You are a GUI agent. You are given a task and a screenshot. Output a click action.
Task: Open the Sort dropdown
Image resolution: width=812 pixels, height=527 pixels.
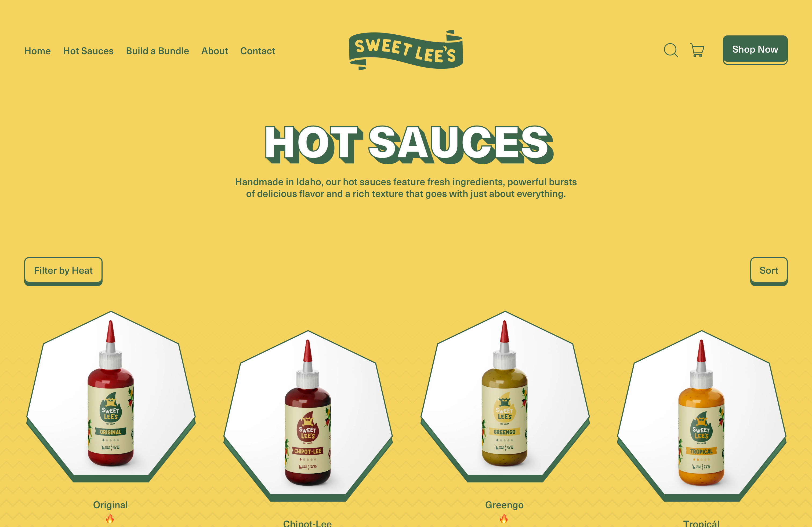[x=769, y=271]
